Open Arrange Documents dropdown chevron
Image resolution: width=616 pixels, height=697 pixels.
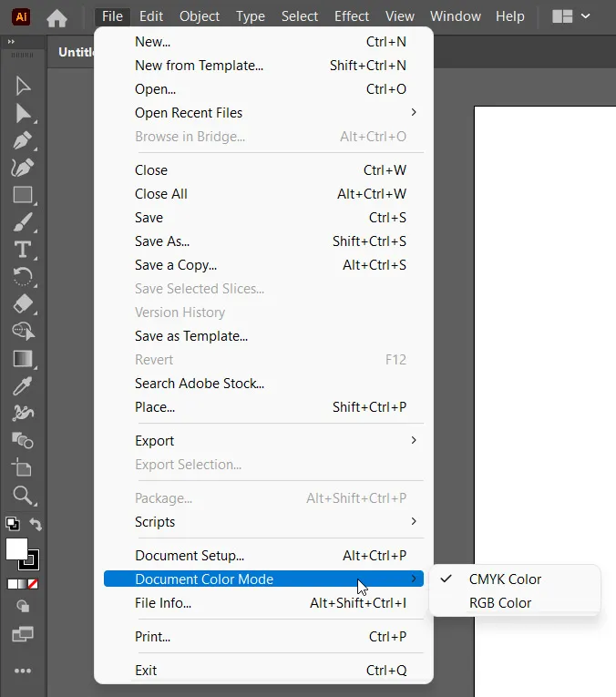click(x=586, y=16)
